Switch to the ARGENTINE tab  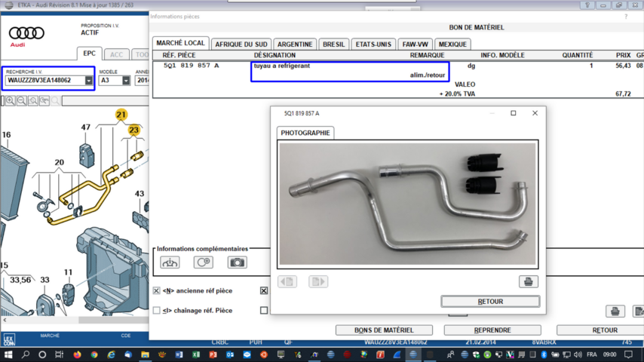coord(295,44)
